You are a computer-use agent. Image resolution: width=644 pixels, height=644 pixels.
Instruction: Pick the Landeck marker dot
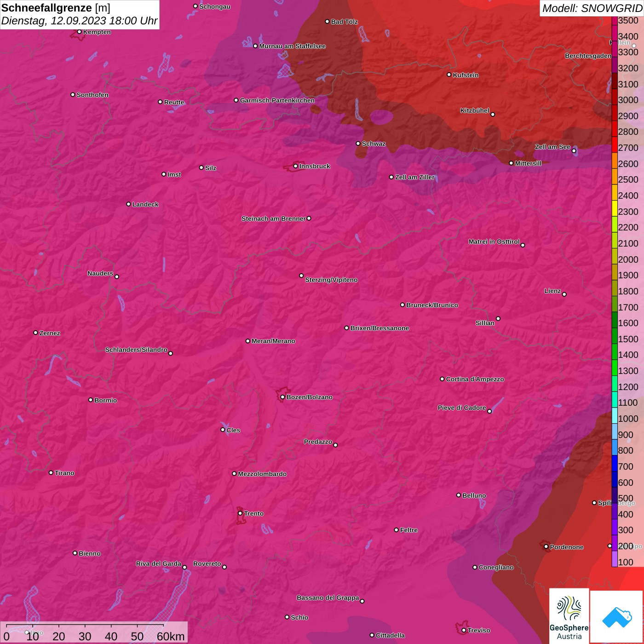(x=128, y=204)
